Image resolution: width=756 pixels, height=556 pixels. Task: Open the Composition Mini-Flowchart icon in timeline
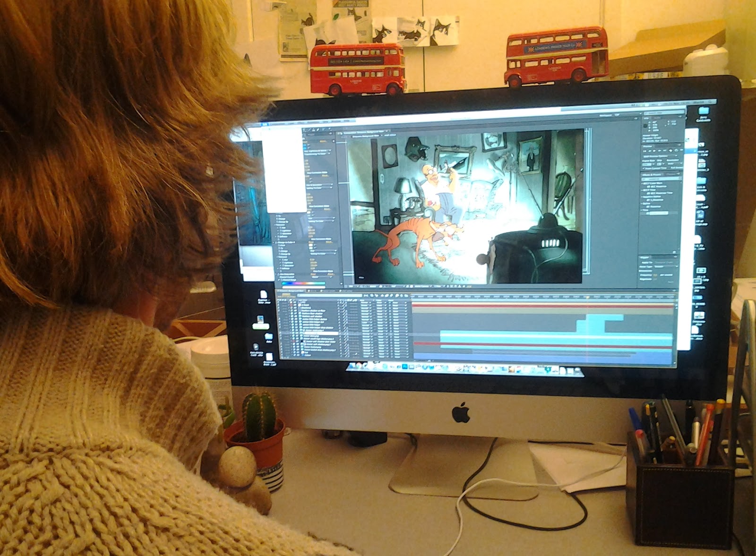[366, 296]
